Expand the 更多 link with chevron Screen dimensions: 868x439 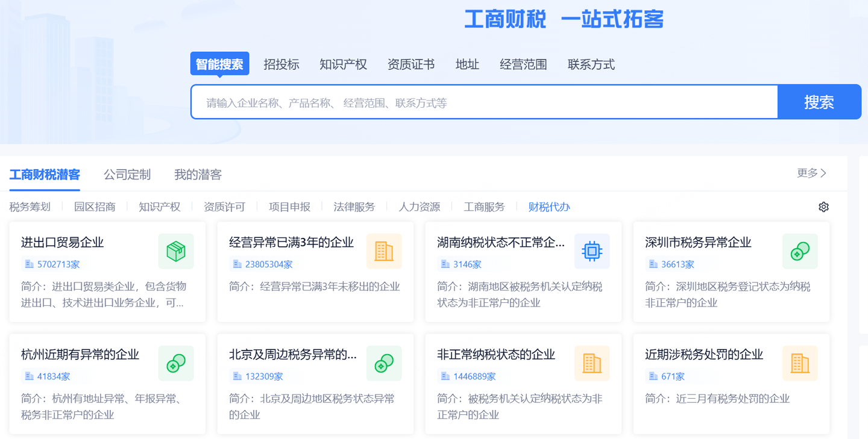811,173
